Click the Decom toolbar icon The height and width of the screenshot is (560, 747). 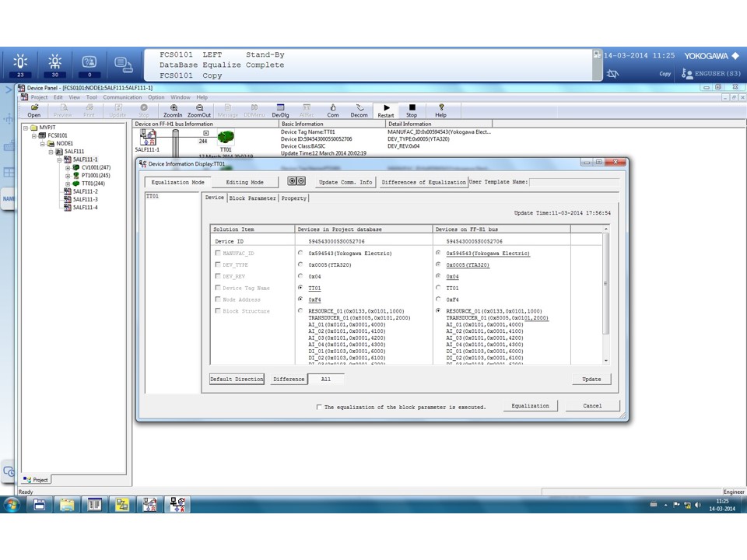359,110
